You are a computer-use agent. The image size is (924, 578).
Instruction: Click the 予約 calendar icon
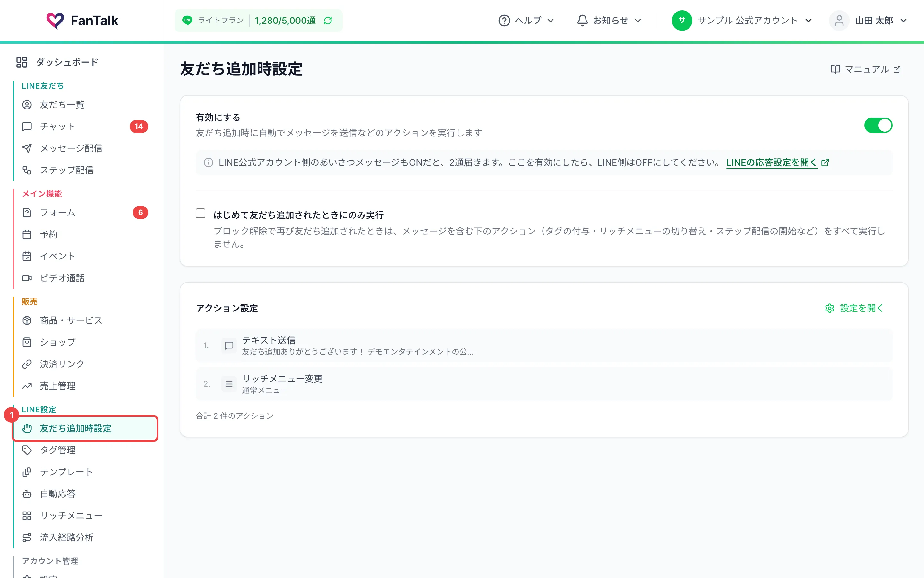tap(27, 234)
